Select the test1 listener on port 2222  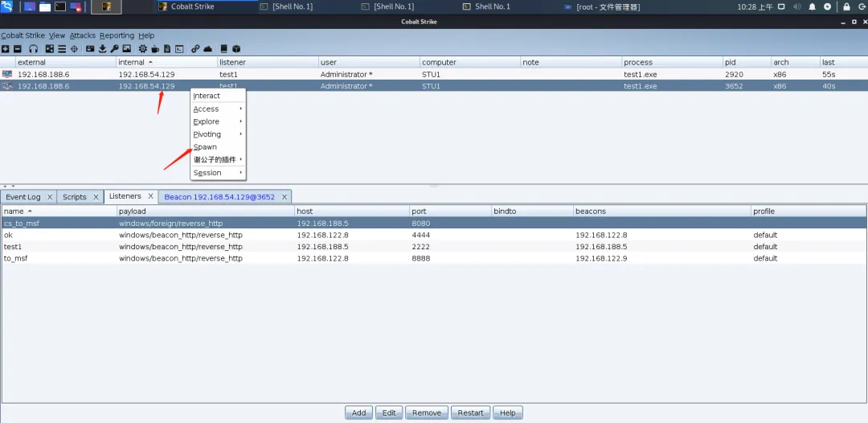pos(434,246)
